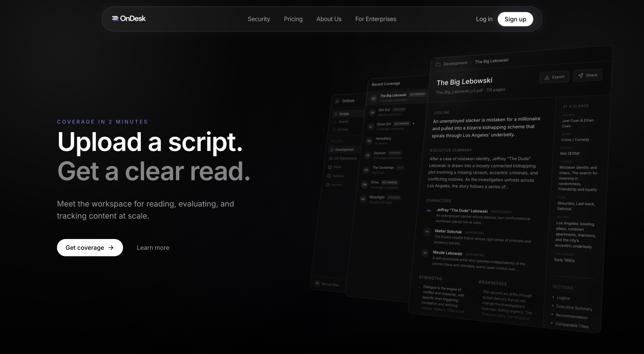Select Shared in the preview sidebar

click(341, 122)
